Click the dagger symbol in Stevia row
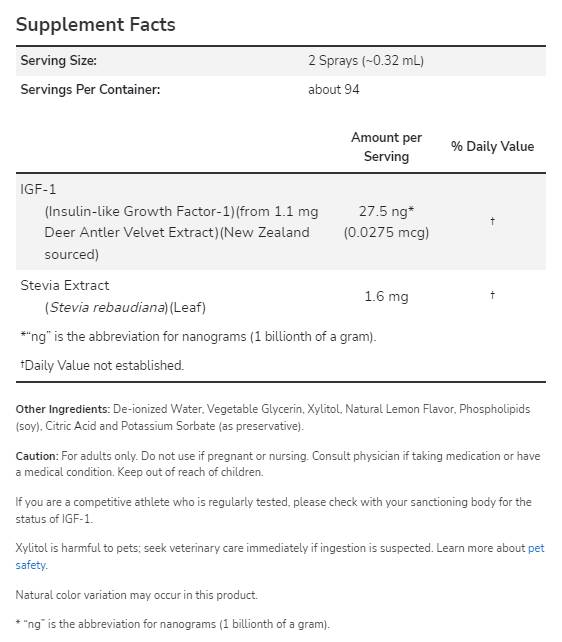 [492, 294]
